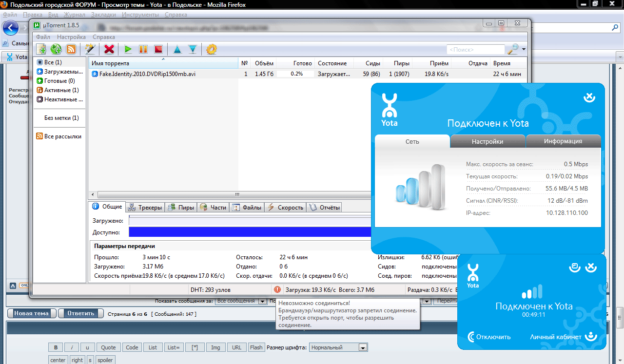This screenshot has height=364, width=624.
Task: Click the 'Ответить' forum button
Action: pos(81,313)
